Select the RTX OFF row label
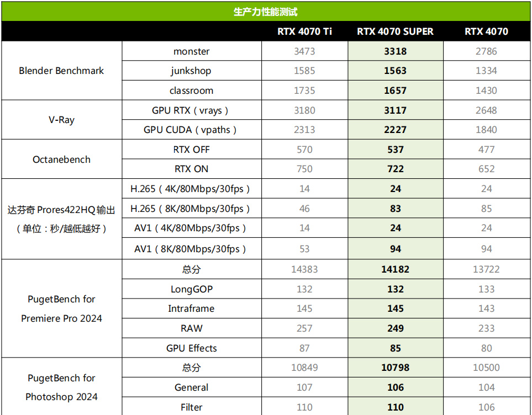The height and width of the screenshot is (415, 532). 191,150
